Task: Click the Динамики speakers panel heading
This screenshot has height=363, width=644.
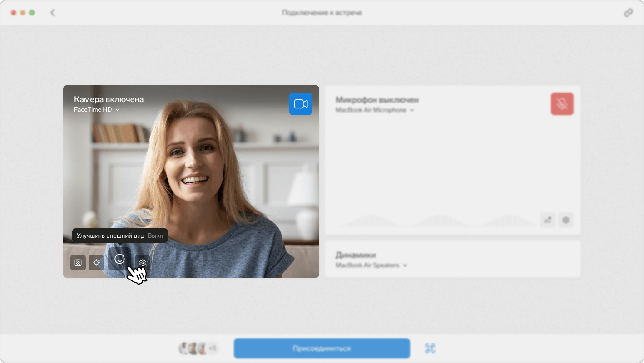Action: click(x=356, y=255)
